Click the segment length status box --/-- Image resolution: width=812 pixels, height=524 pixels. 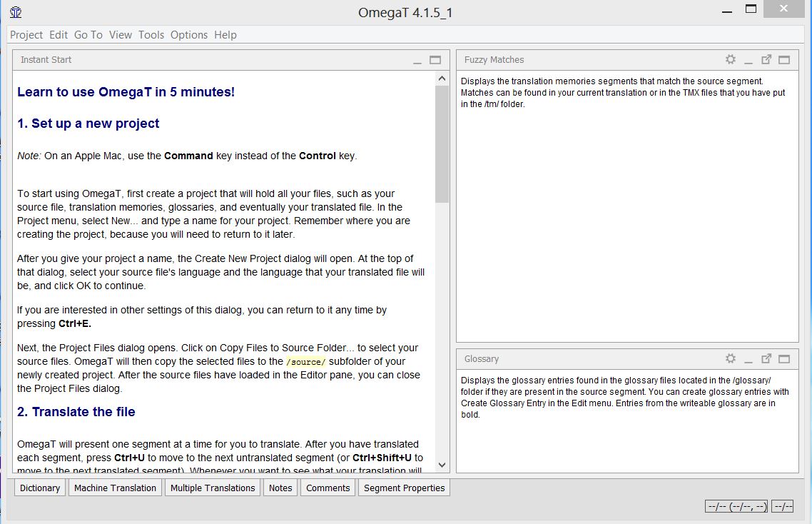pyautogui.click(x=783, y=506)
